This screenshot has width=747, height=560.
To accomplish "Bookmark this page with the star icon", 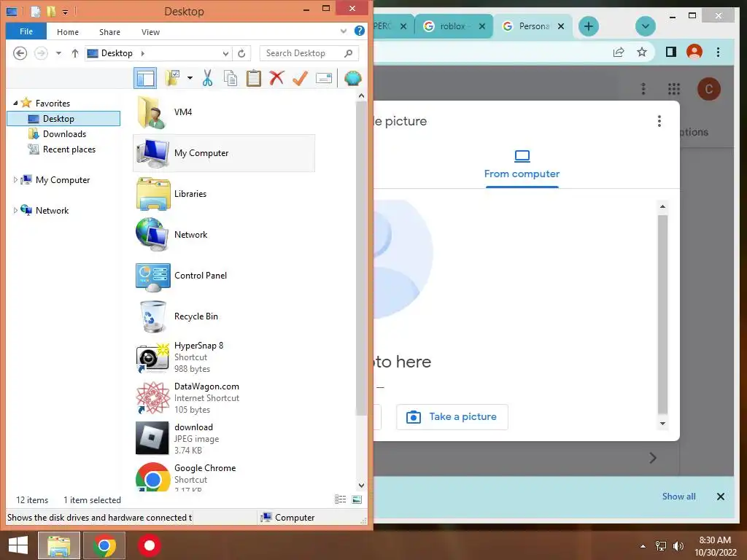I will (x=642, y=52).
